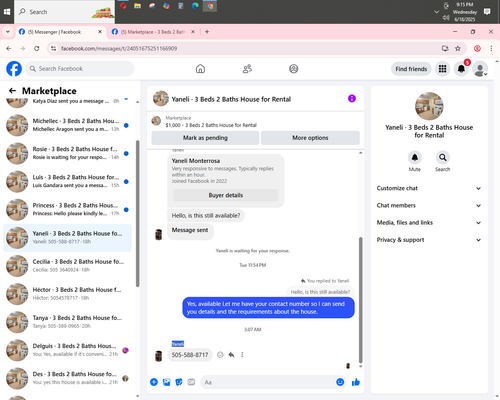This screenshot has width=500, height=400.
Task: Open the Rosie conversation
Action: pos(67,153)
